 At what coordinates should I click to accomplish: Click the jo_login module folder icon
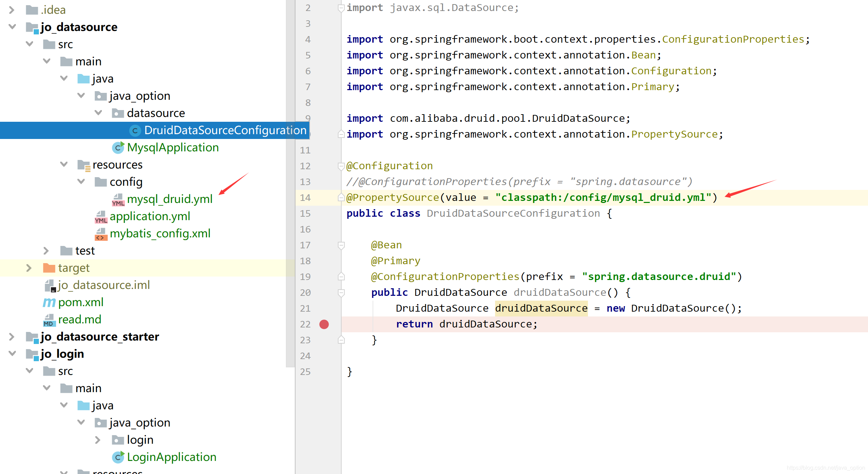click(x=32, y=355)
